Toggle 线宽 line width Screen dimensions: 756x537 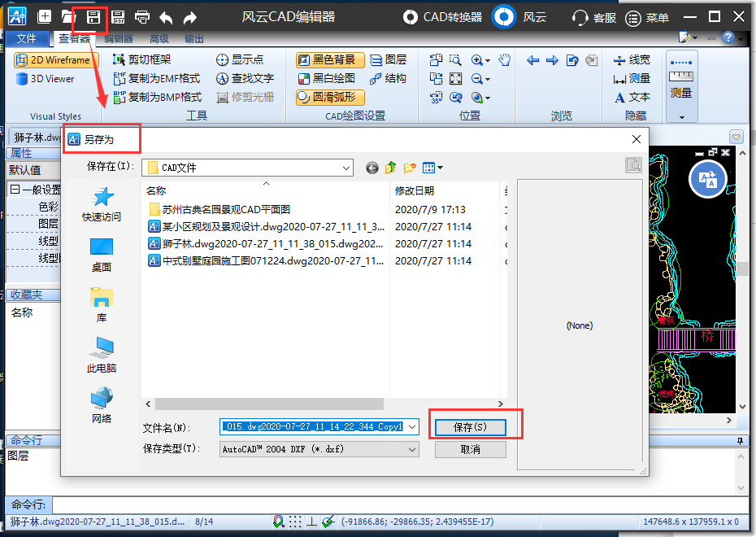click(x=632, y=60)
